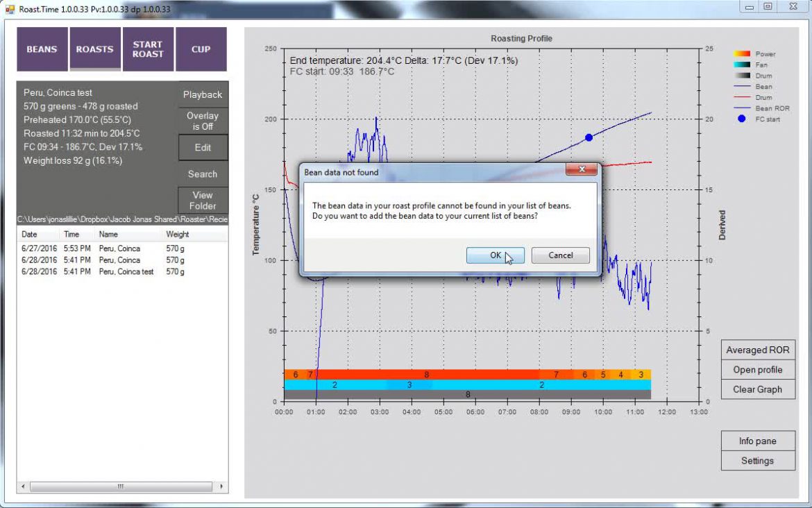The height and width of the screenshot is (508, 812).
Task: Open the START ROAST tab
Action: (148, 49)
